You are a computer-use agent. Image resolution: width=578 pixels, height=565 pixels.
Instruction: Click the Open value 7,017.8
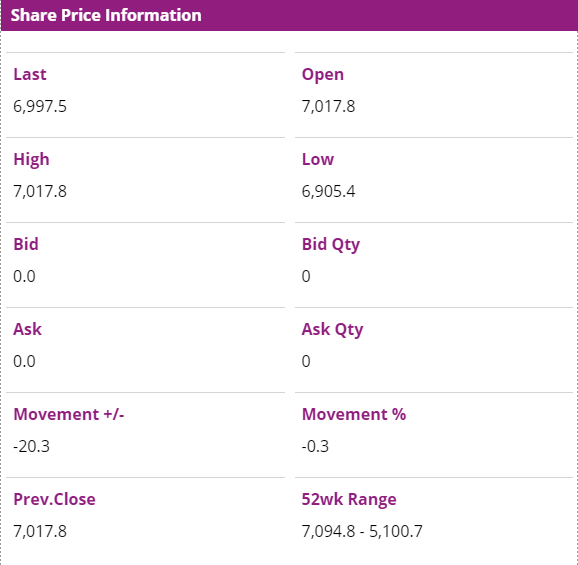pos(328,107)
